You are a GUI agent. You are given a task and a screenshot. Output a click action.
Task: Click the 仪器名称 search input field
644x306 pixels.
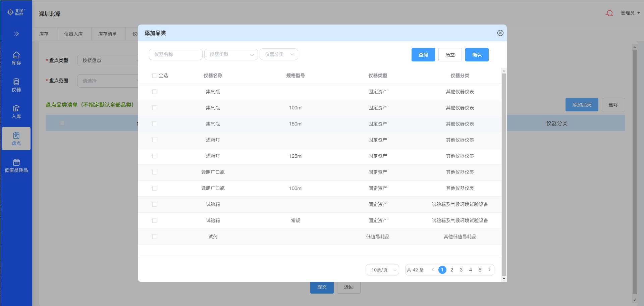click(x=175, y=54)
